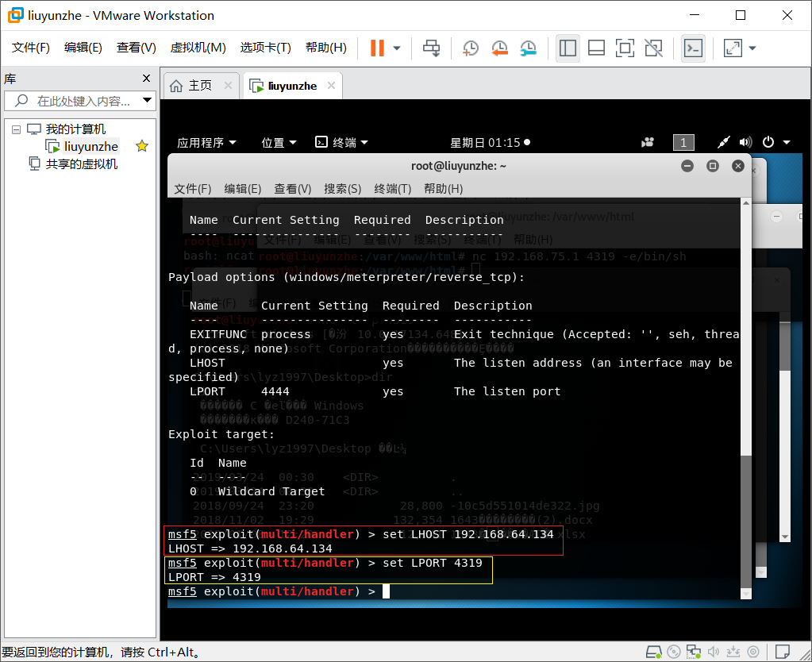This screenshot has height=662, width=812.
Task: Pause the virtual machine
Action: coord(378,48)
